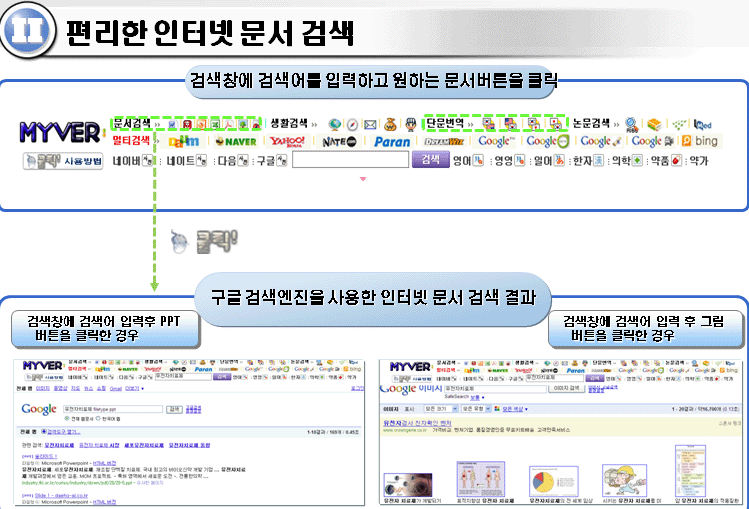The width and height of the screenshot is (749, 509).
Task: Click Google search box in PPT results screenshot
Action: pyautogui.click(x=113, y=409)
